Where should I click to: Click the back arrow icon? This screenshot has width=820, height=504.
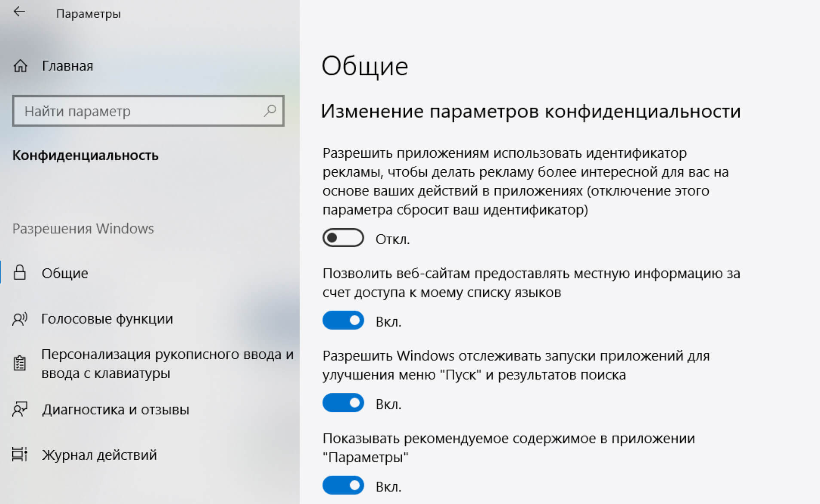click(x=19, y=12)
